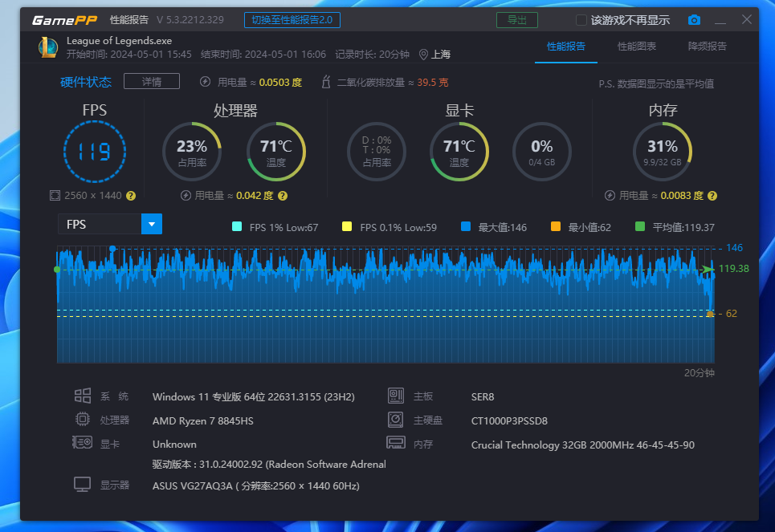Click the Windows 11 专业版 system text
775x532 pixels.
click(x=253, y=397)
